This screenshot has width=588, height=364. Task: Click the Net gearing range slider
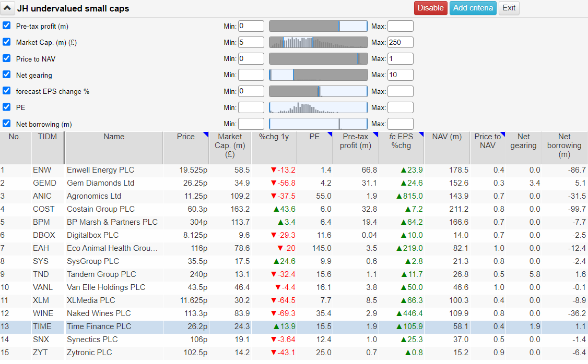click(319, 75)
